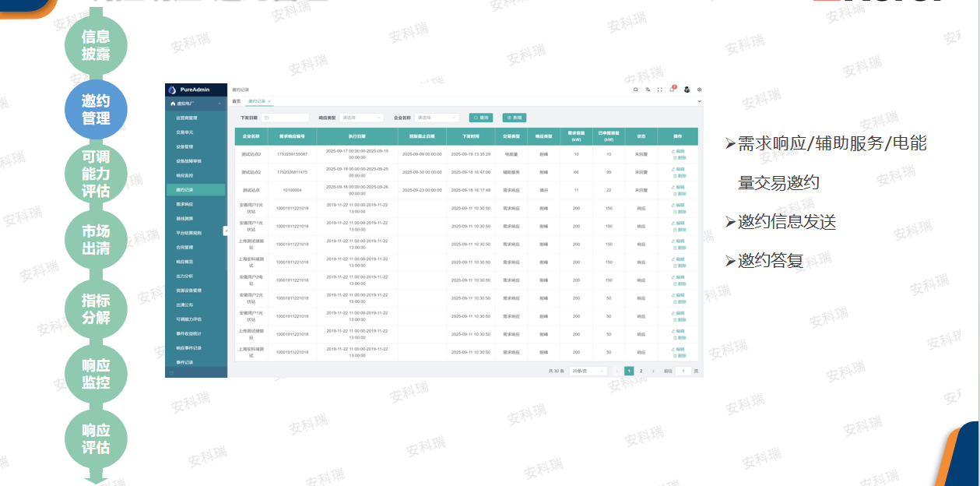Switch to the 首页 tab
The width and height of the screenshot is (980, 486).
pos(237,101)
